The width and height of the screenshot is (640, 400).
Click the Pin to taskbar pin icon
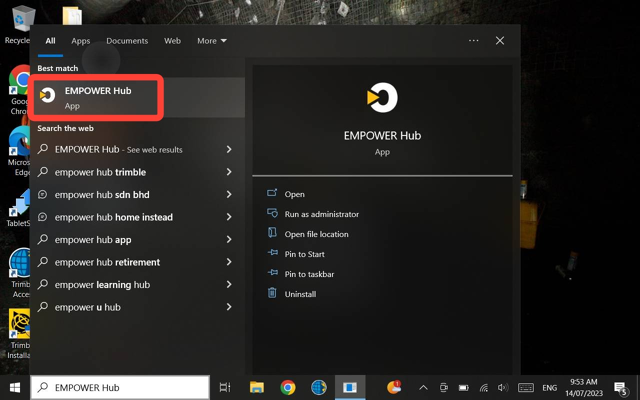[x=272, y=273]
